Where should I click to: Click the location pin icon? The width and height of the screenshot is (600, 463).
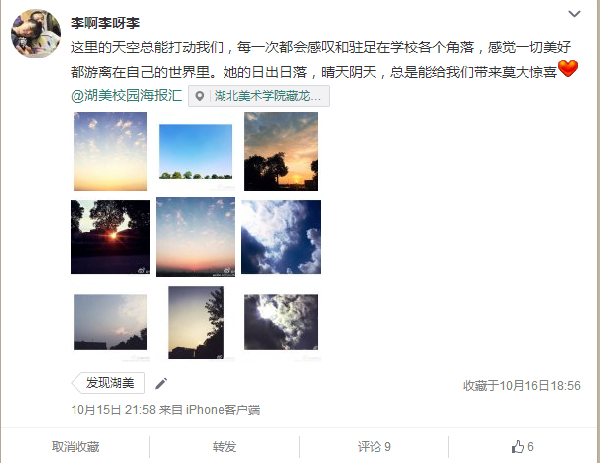pyautogui.click(x=199, y=96)
